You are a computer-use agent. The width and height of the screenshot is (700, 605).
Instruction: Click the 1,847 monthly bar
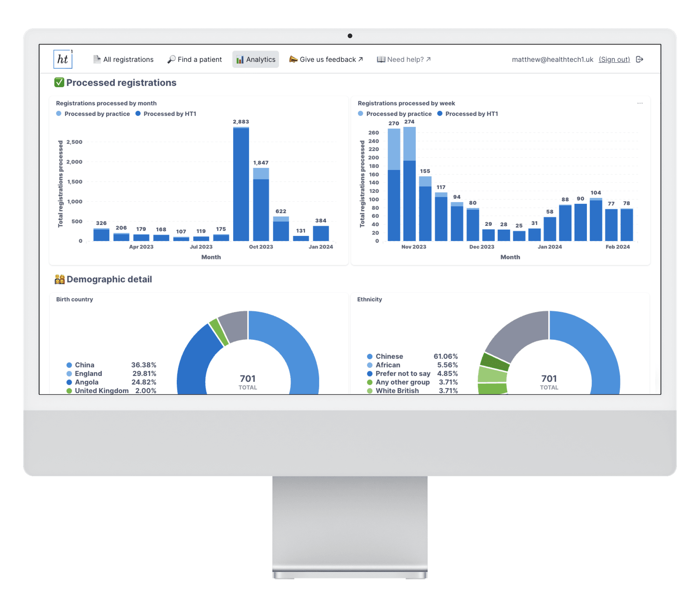tap(261, 204)
